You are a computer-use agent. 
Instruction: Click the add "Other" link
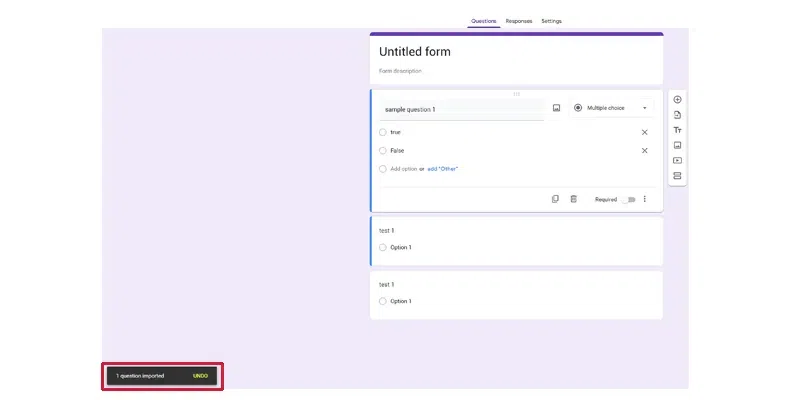point(442,169)
